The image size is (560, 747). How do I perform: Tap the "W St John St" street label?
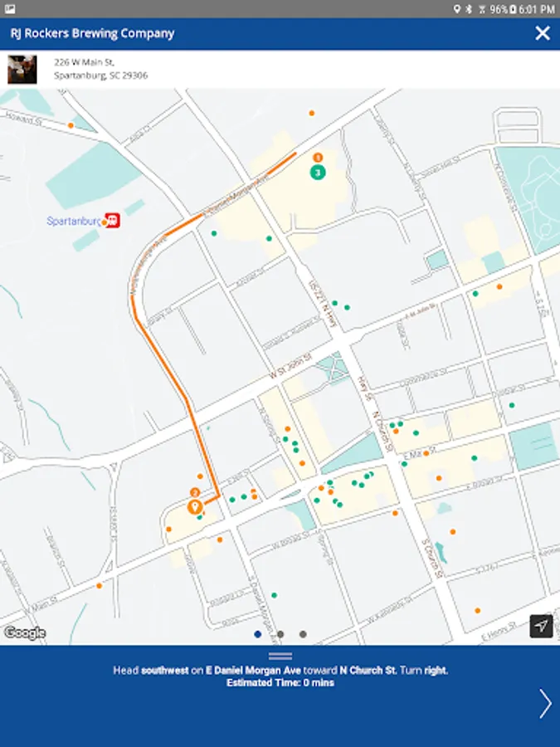pyautogui.click(x=290, y=366)
